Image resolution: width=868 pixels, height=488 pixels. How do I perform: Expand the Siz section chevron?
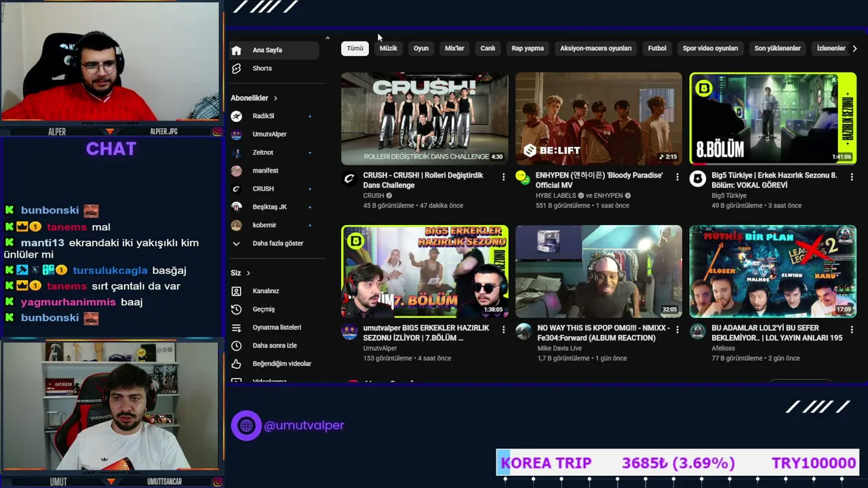tap(248, 273)
